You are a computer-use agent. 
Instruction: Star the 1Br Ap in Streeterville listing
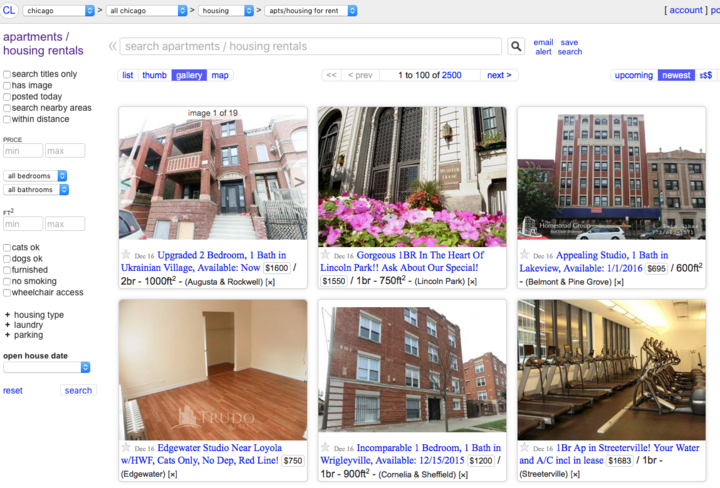pos(524,447)
